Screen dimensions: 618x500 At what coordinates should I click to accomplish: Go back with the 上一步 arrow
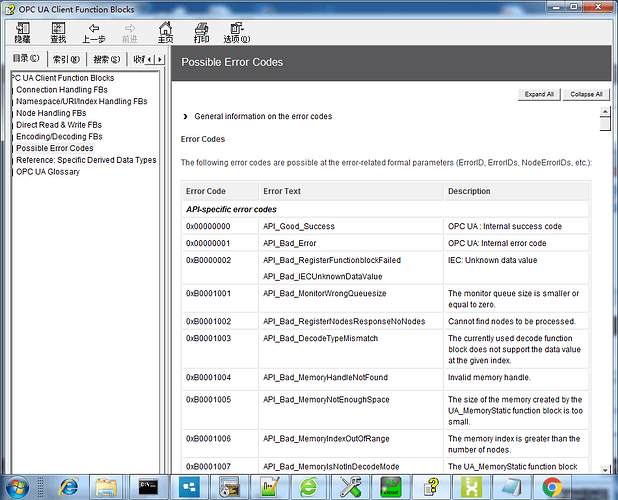94,33
